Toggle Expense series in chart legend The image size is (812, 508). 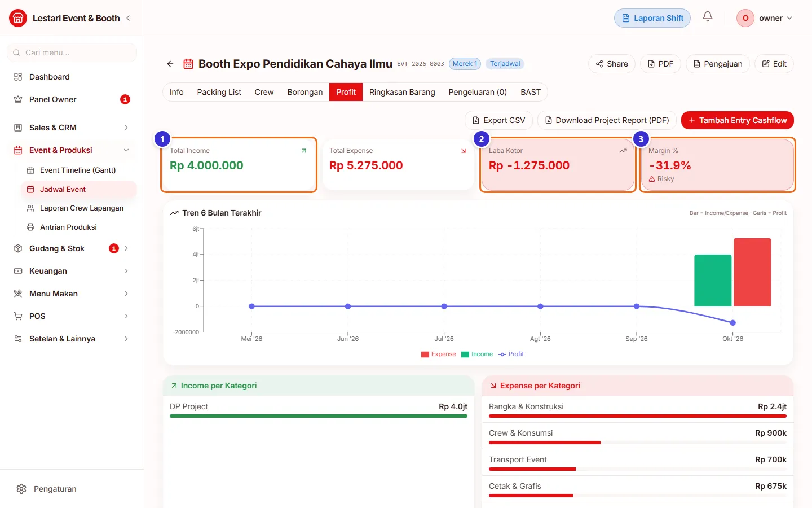pyautogui.click(x=439, y=354)
